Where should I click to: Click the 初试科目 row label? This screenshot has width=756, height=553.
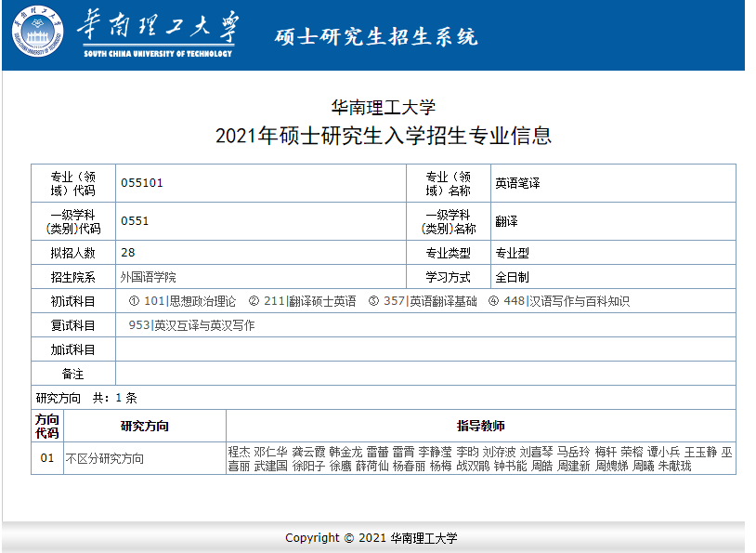point(72,301)
